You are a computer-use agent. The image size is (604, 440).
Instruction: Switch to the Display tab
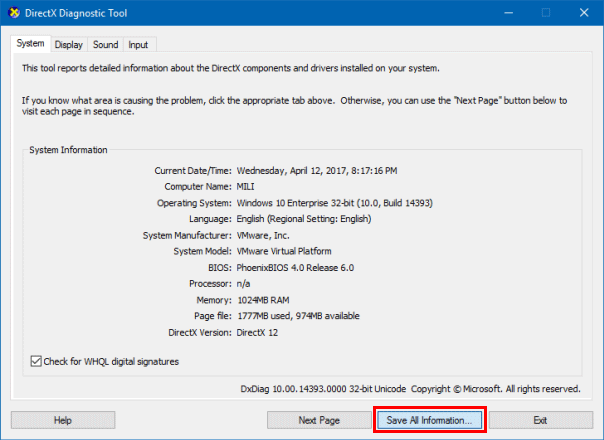(x=69, y=44)
